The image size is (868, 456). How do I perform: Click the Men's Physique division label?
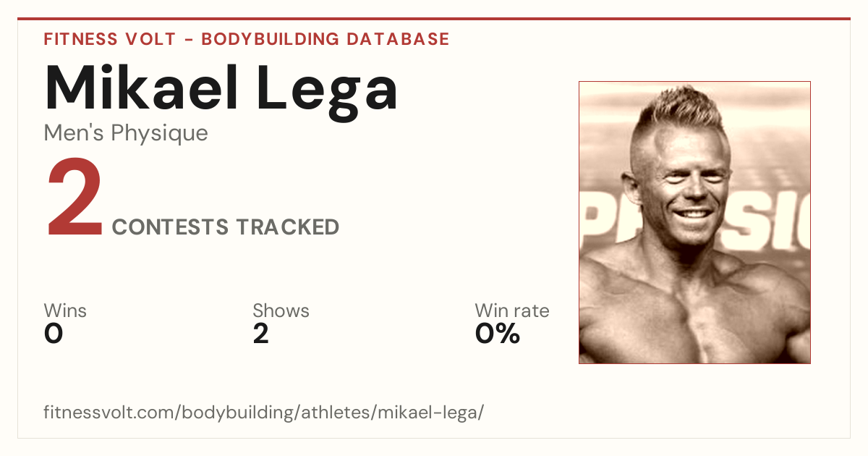(x=126, y=133)
